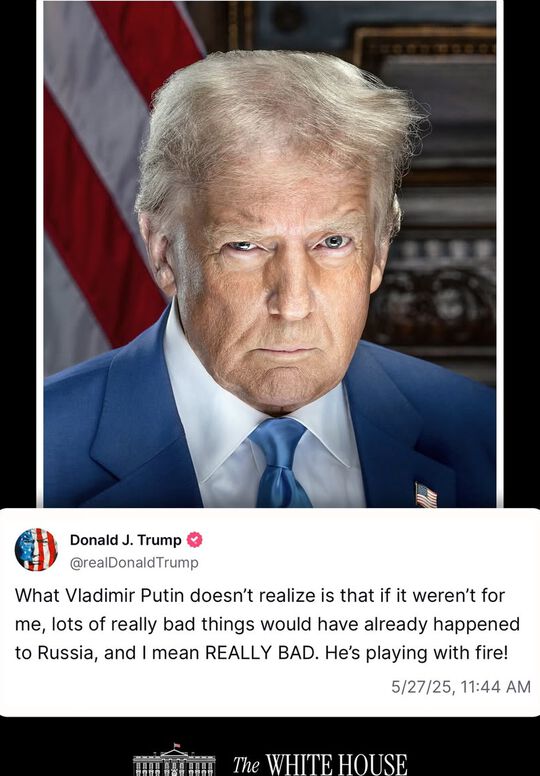Click the White House building logo

click(174, 760)
